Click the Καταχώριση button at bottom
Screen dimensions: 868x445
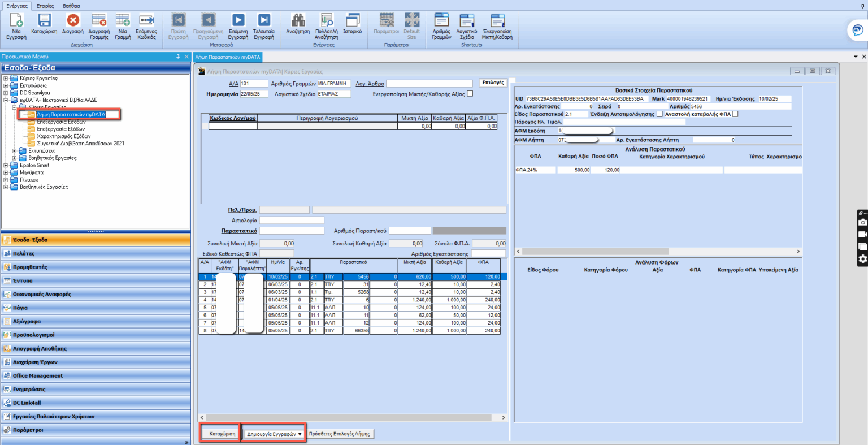[x=222, y=434]
